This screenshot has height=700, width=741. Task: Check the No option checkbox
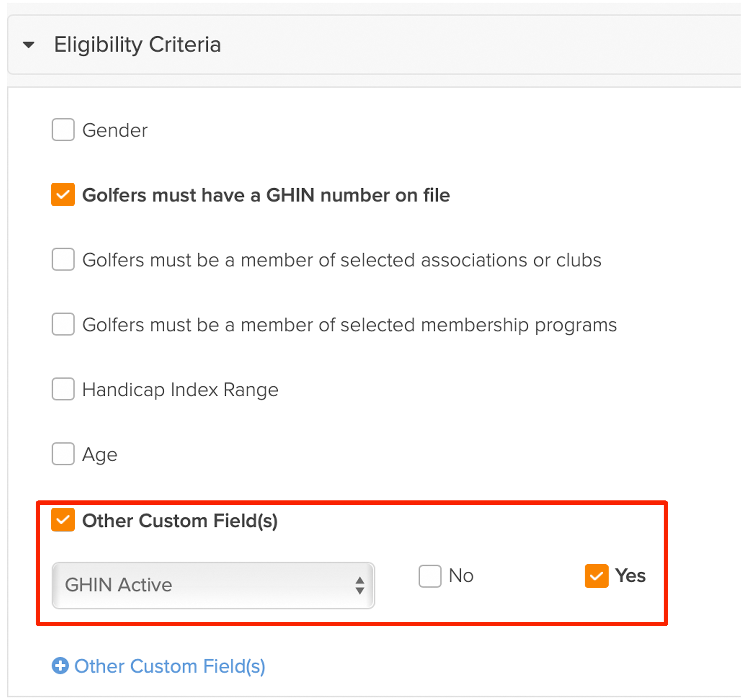click(x=430, y=576)
